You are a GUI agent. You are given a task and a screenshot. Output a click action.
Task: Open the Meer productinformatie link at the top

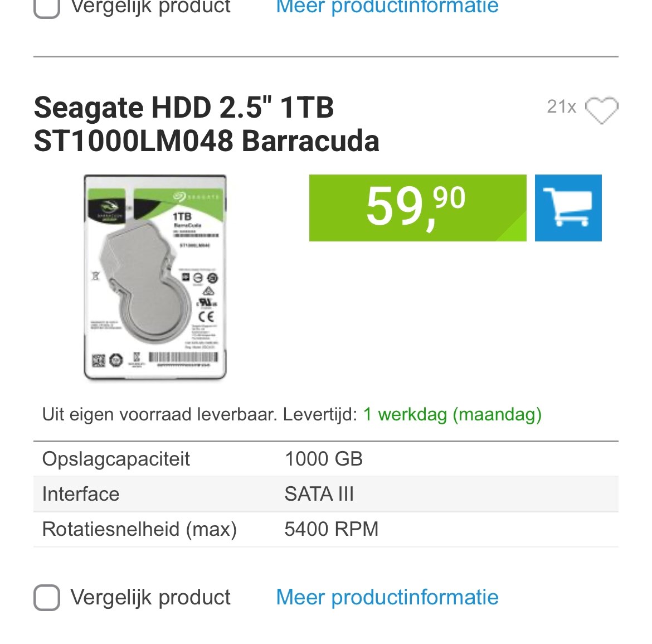387,7
